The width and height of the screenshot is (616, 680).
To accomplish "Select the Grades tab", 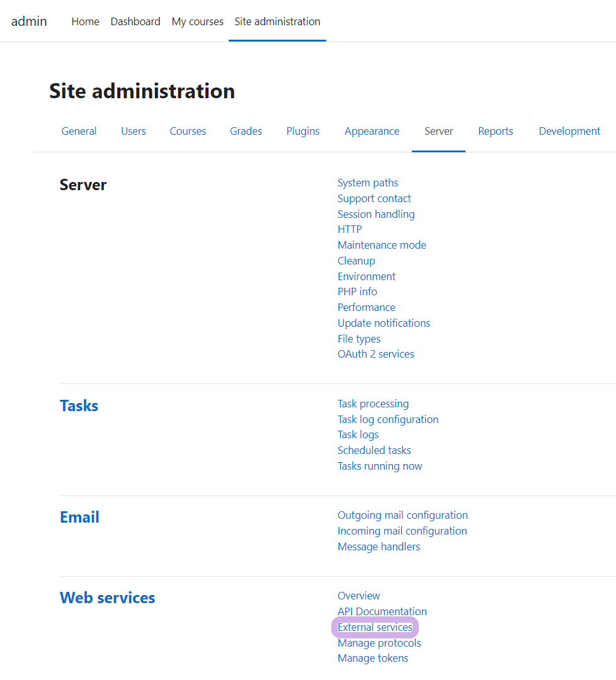I will 246,131.
